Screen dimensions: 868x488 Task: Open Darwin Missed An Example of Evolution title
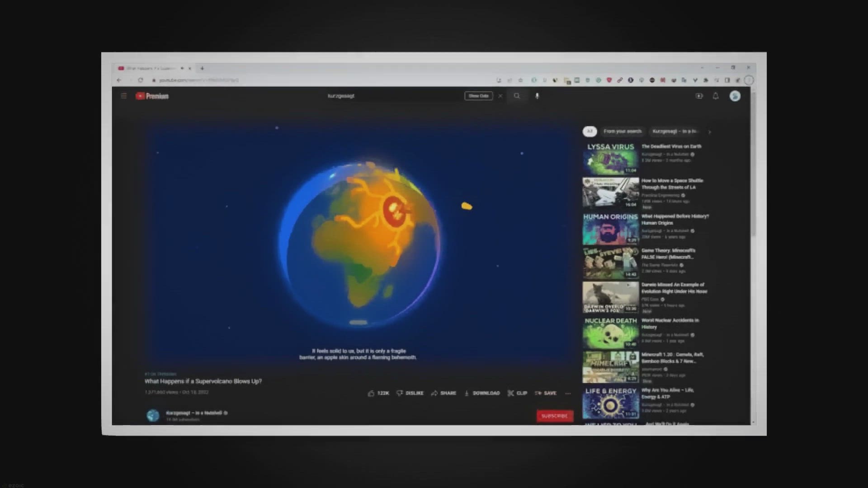tap(674, 288)
